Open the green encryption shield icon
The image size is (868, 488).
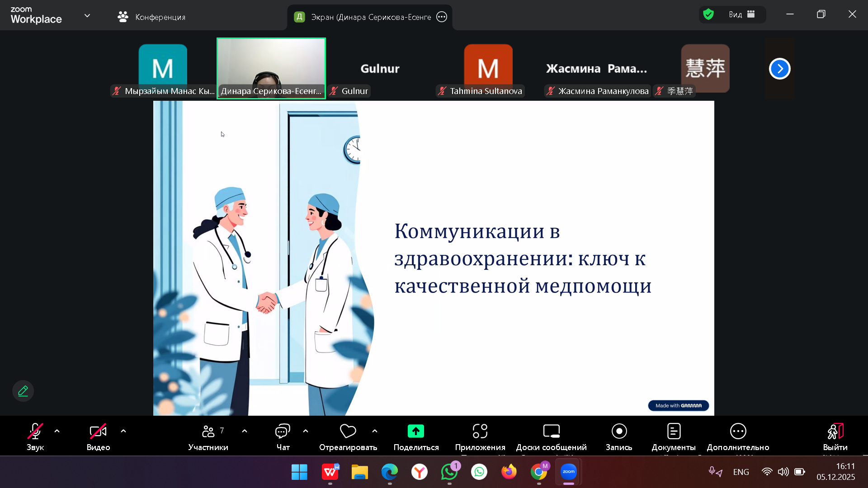coord(708,14)
